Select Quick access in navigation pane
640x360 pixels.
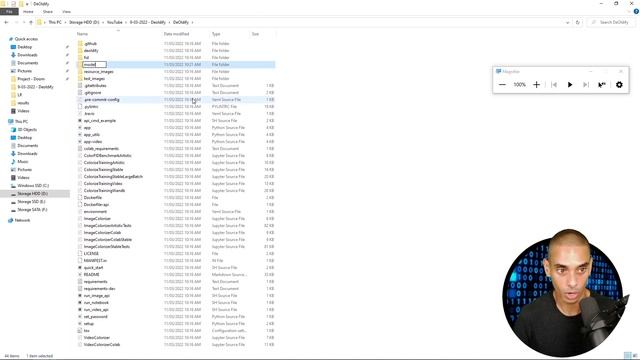(x=26, y=39)
